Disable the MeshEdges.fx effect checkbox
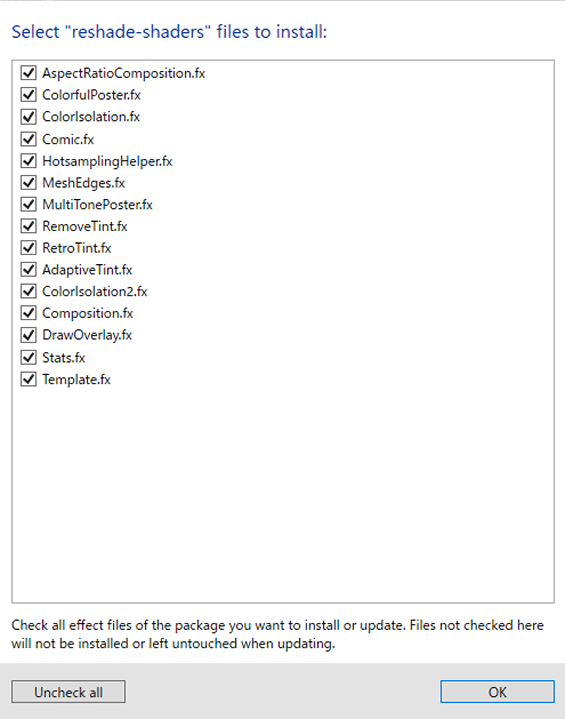The width and height of the screenshot is (565, 719). pyautogui.click(x=28, y=183)
